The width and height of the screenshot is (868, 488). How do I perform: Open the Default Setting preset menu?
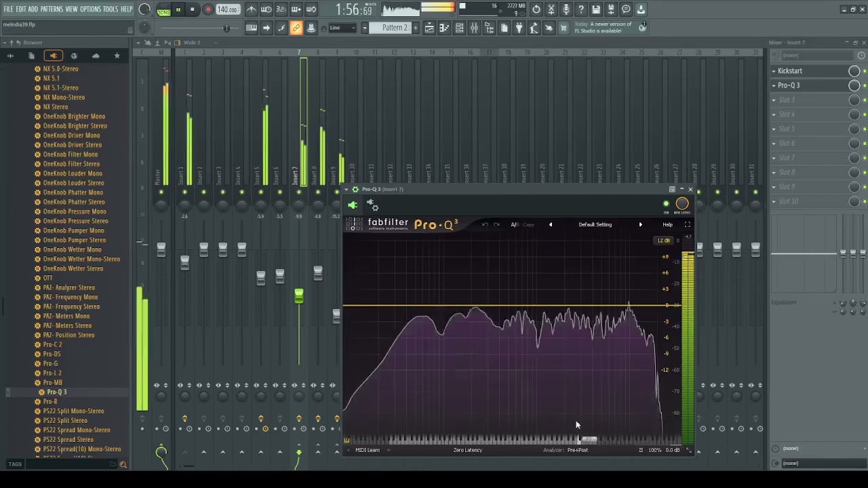point(595,224)
